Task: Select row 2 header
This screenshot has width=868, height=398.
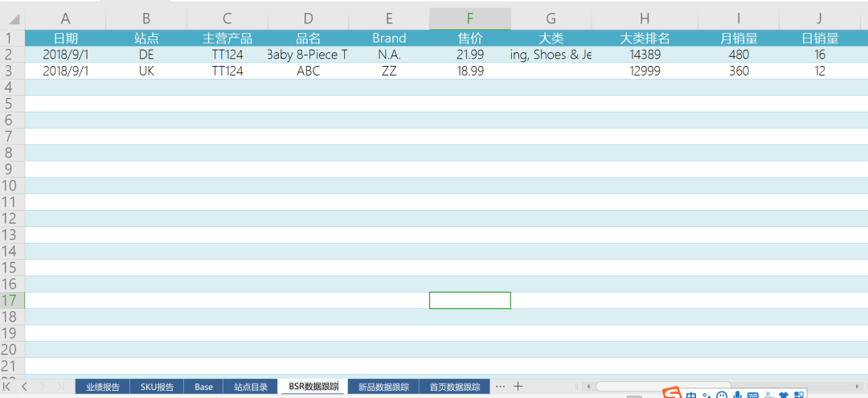Action: click(x=12, y=54)
